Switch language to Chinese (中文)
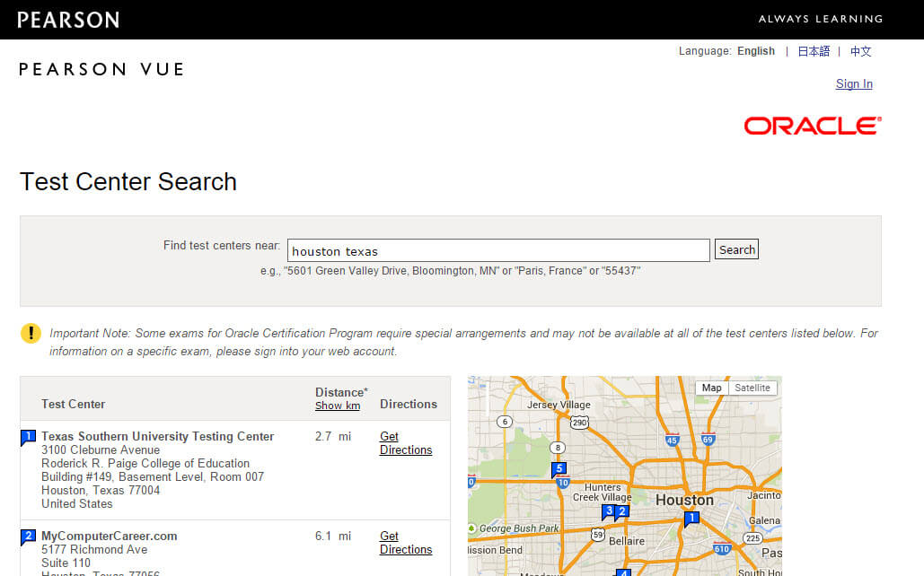The height and width of the screenshot is (576, 924). coord(860,51)
